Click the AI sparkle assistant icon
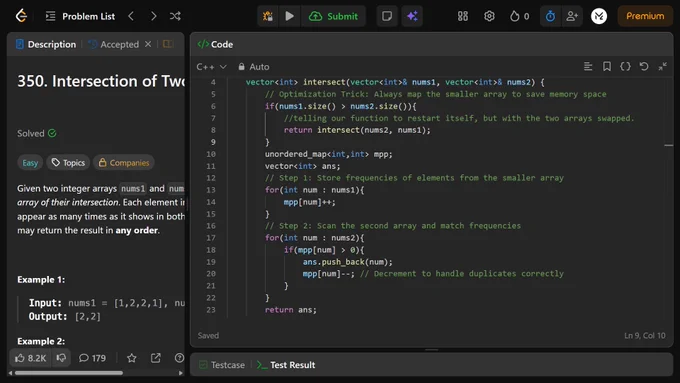This screenshot has height=383, width=680. click(412, 16)
